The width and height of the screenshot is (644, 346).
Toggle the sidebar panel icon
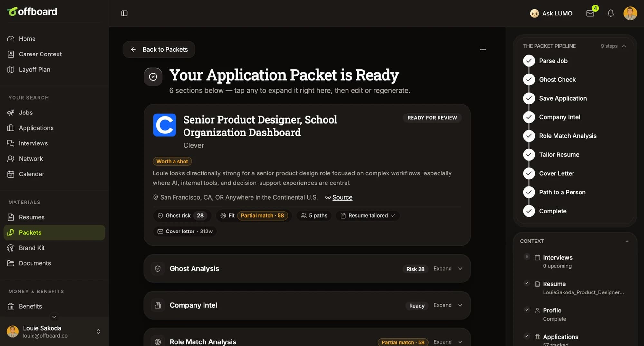[124, 13]
